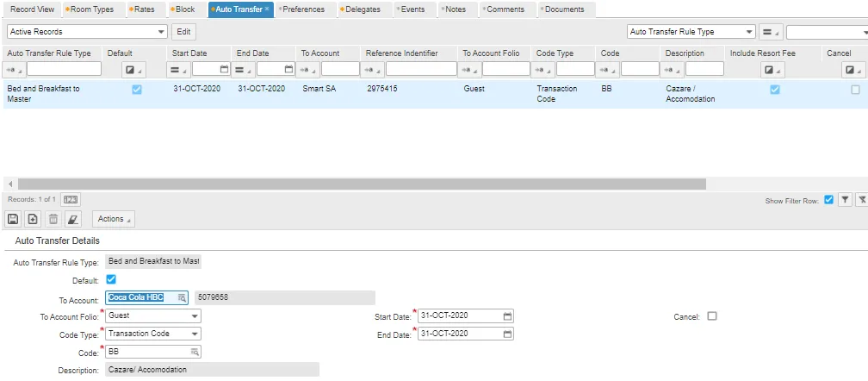868x381 pixels.
Task: Click '2975415' reference cell
Action: coord(382,89)
